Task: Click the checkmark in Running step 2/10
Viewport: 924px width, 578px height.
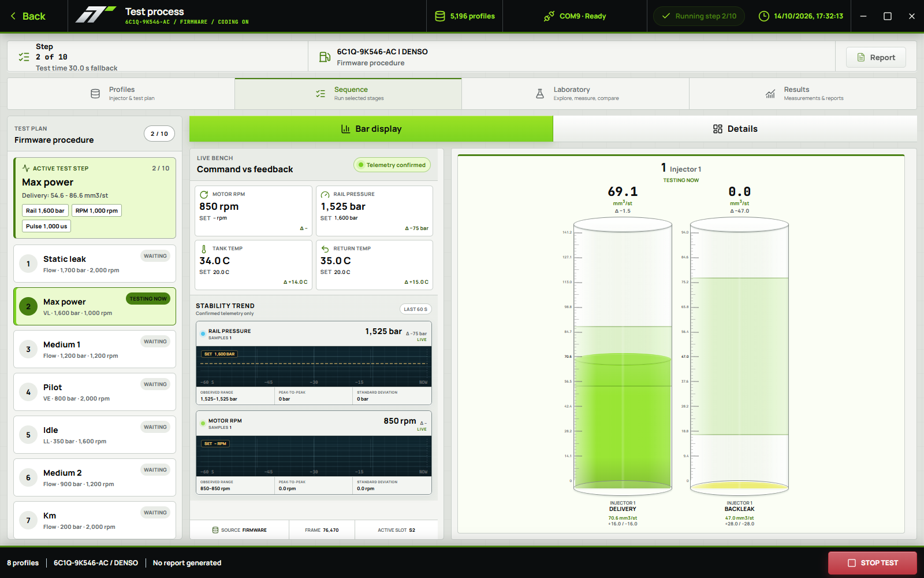Action: click(x=666, y=16)
